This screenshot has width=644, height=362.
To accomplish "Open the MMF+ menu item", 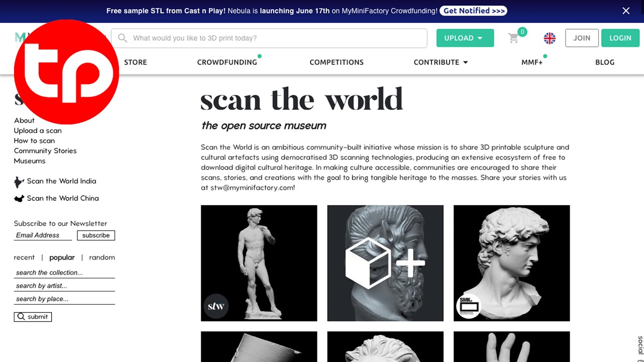I will coord(532,62).
